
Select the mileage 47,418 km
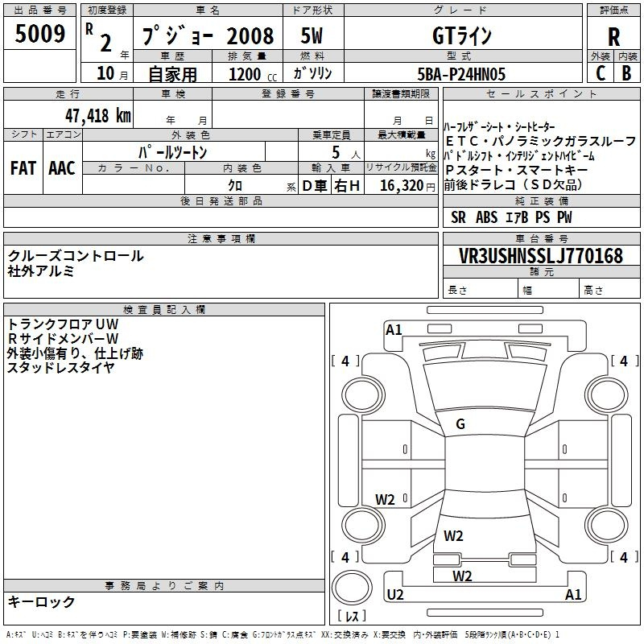tap(98, 116)
